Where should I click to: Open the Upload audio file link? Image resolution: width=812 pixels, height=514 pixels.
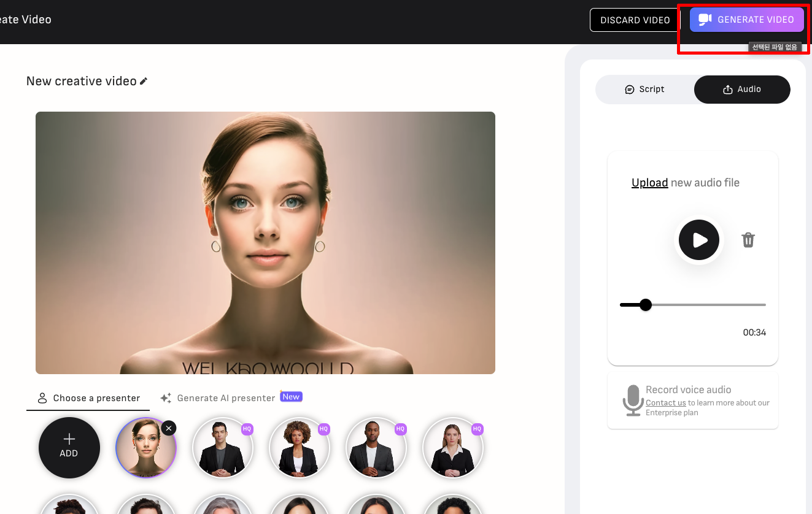click(x=649, y=183)
